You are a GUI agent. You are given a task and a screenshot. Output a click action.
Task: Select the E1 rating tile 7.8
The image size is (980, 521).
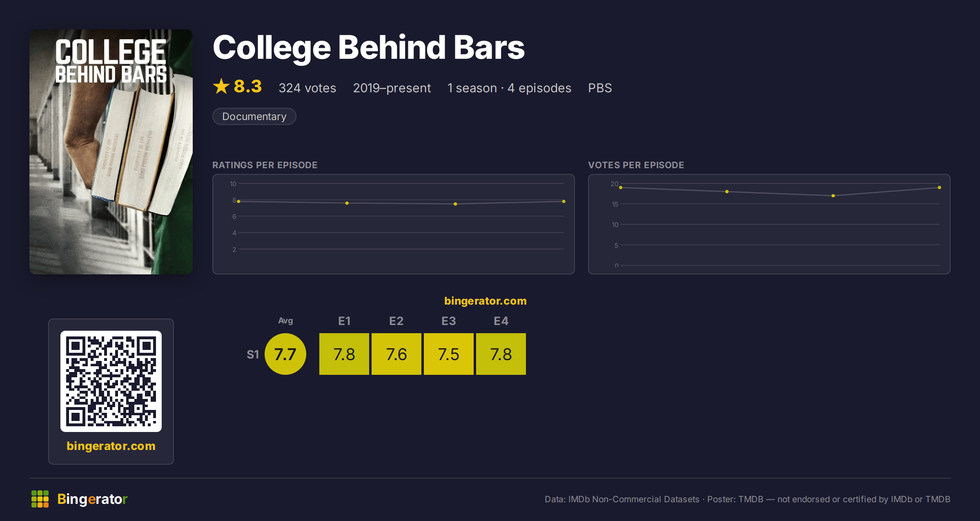pos(344,354)
